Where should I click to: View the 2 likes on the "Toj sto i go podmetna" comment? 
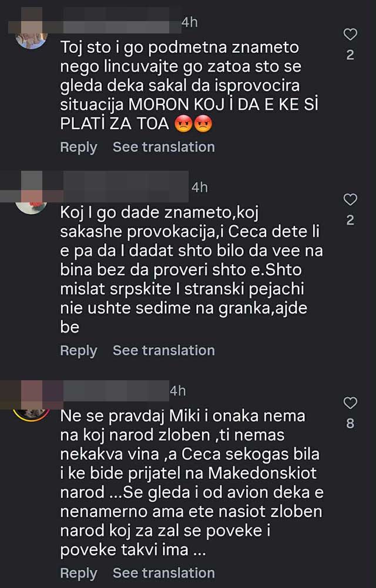[x=350, y=56]
